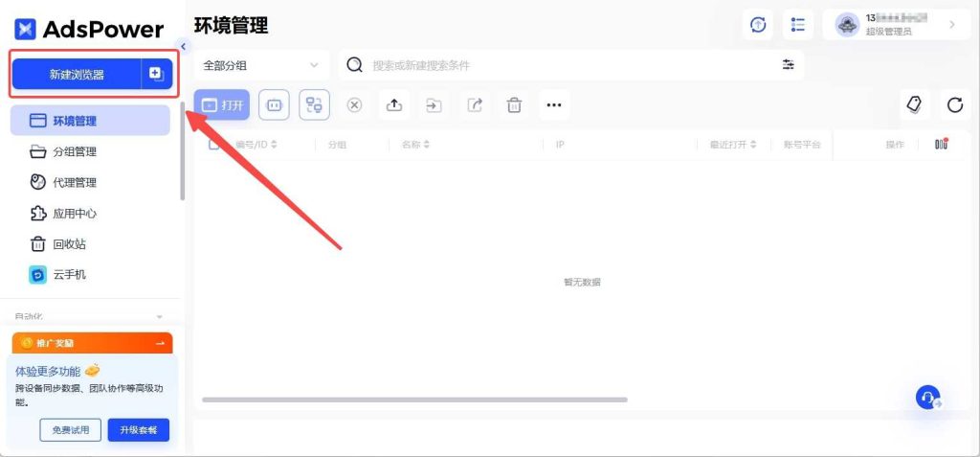Screen dimensions: 980x457
Task: Click the trash delete icon in toolbar
Action: (x=514, y=105)
